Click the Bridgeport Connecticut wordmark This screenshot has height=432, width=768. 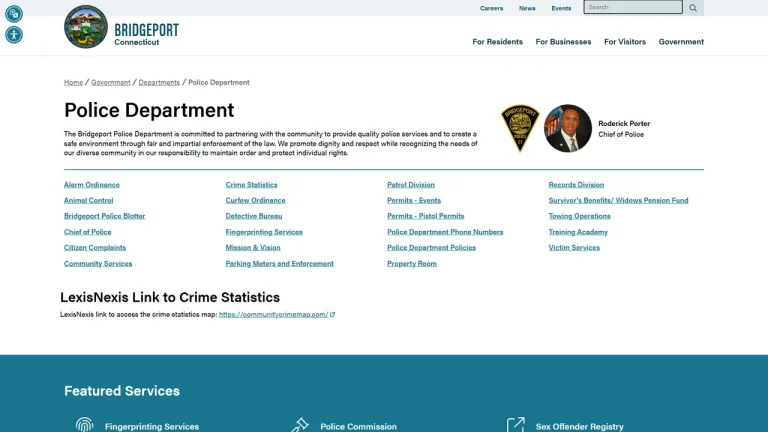pos(146,34)
